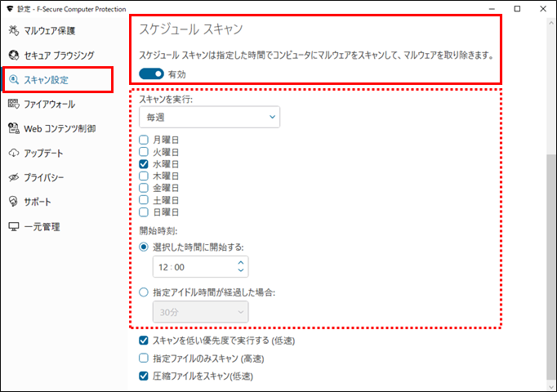557x392 pixels.
Task: Close the F-Secure settings window
Action: 543,9
